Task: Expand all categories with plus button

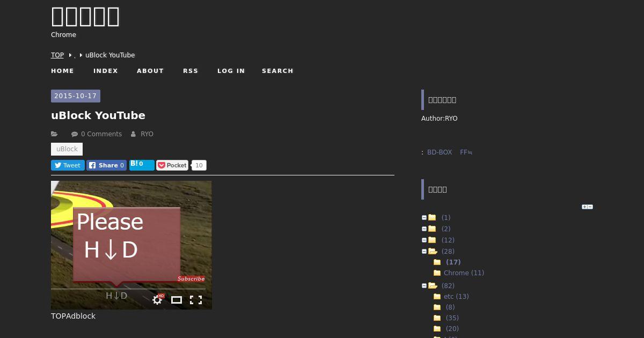Action: (584, 207)
